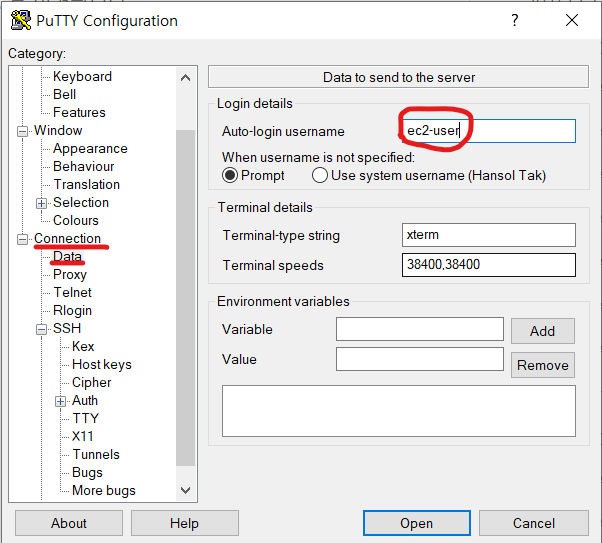This screenshot has height=543, width=602.
Task: Select the Selection category
Action: click(x=81, y=203)
